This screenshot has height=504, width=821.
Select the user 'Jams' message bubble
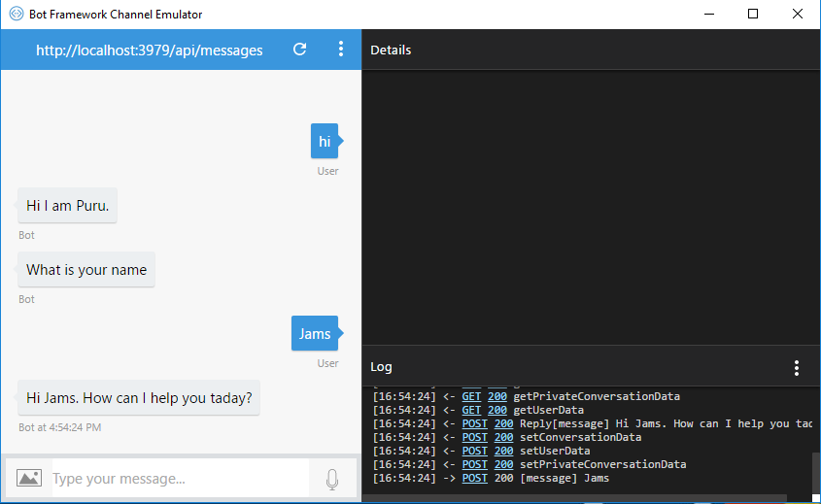click(315, 333)
